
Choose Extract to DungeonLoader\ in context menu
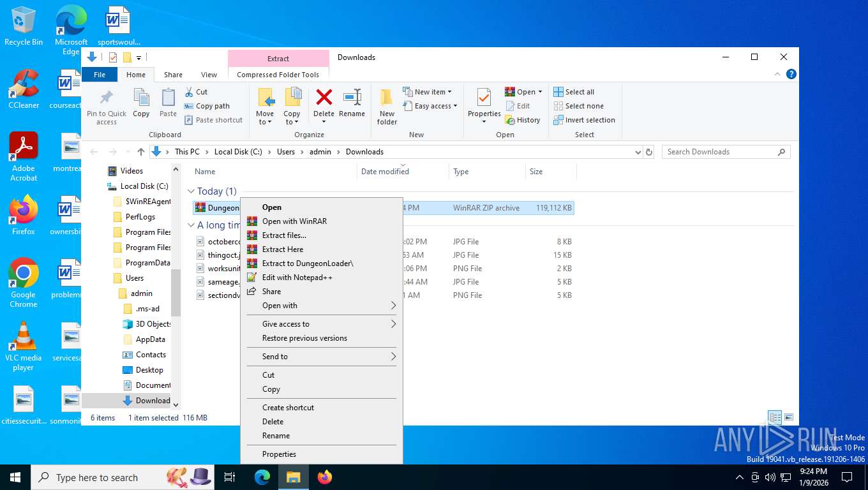pyautogui.click(x=322, y=264)
